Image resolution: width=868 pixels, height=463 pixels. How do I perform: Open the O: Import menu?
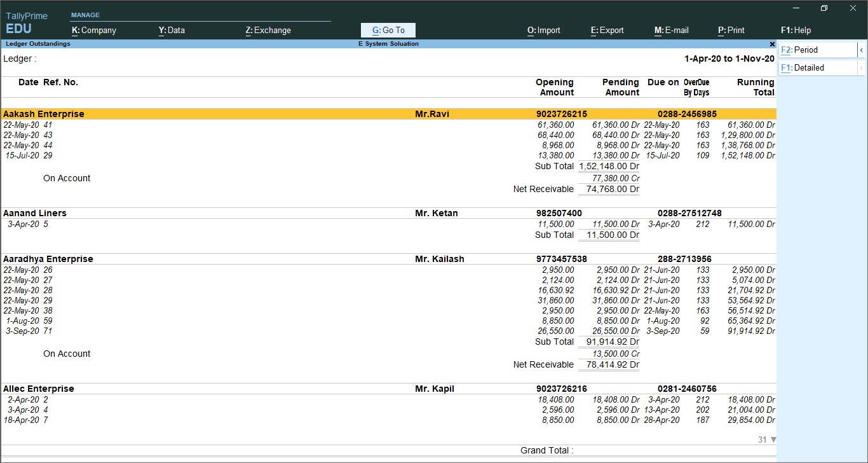[x=543, y=30]
